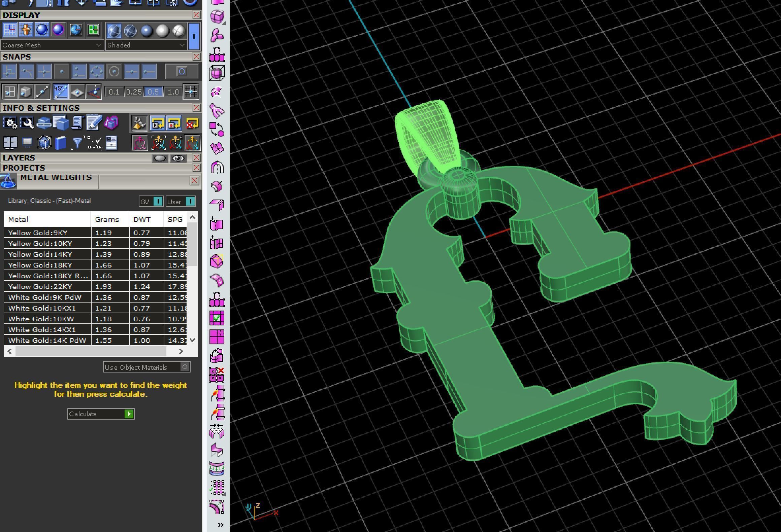Viewport: 781px width, 532px height.
Task: Click the globe with axes display icon
Action: click(x=76, y=30)
